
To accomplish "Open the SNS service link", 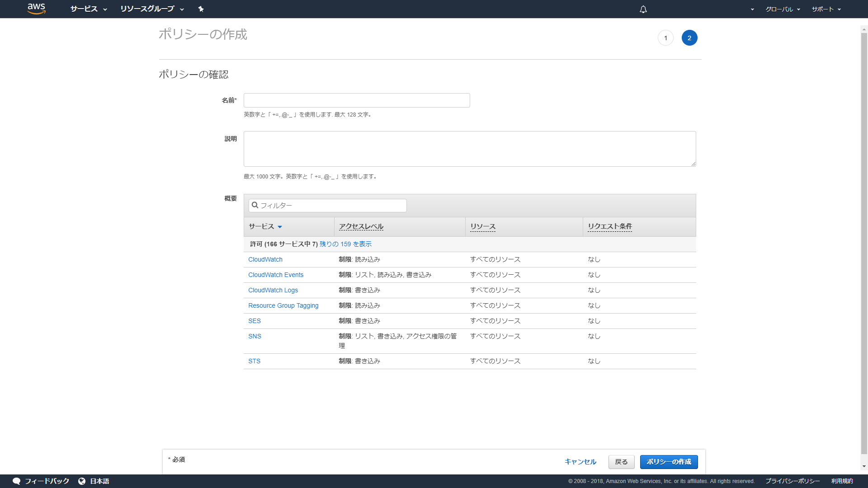I will [x=255, y=336].
